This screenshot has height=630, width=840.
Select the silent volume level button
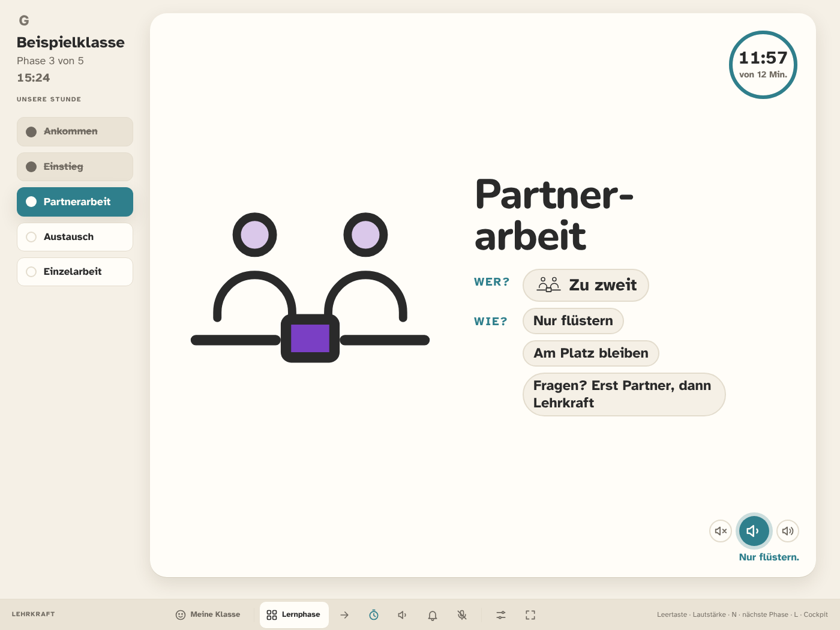click(721, 531)
